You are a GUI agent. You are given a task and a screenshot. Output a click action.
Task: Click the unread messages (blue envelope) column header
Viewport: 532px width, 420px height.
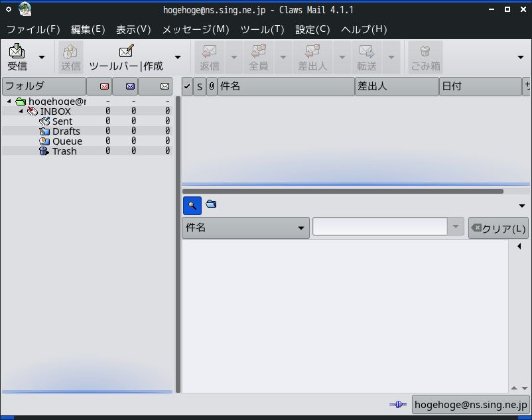pos(125,86)
